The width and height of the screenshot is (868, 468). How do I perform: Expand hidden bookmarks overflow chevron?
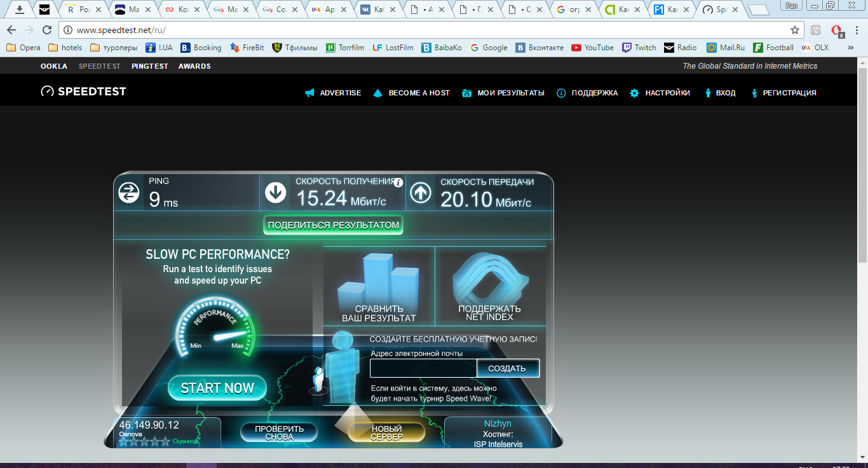tap(850, 48)
